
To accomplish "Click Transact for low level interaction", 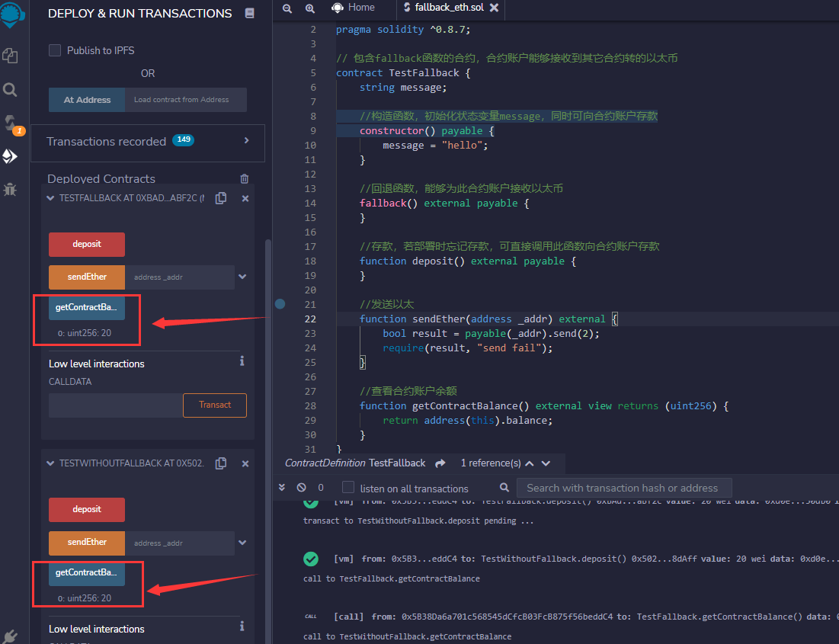I will [214, 405].
